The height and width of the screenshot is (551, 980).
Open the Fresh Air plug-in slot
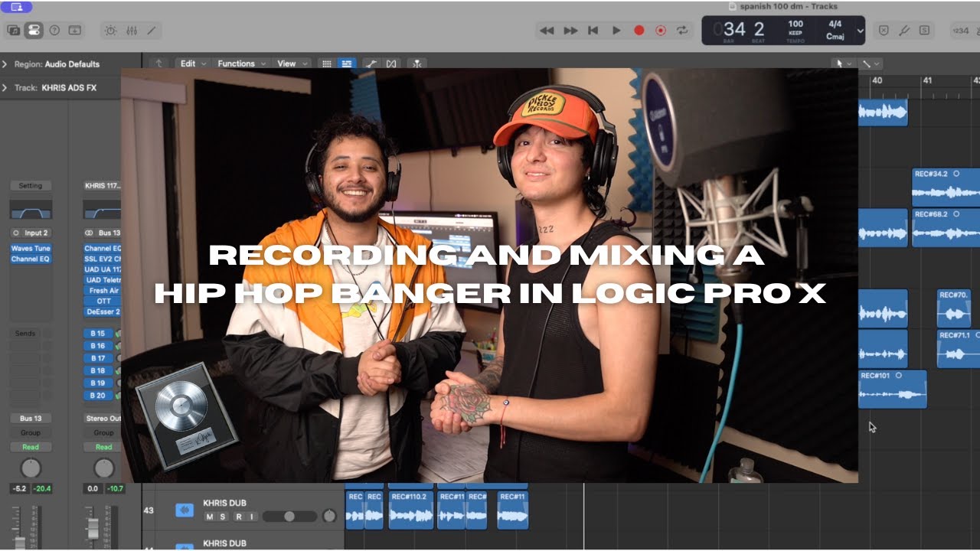(x=103, y=291)
